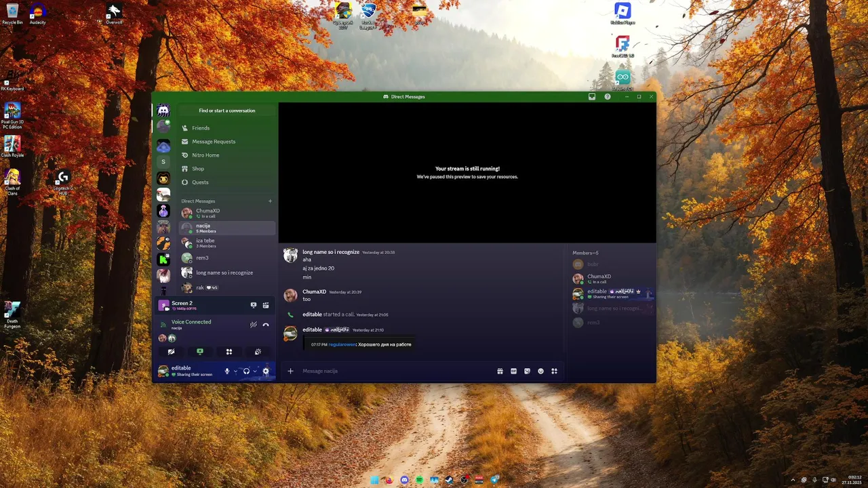The width and height of the screenshot is (868, 488).
Task: Open the emoji picker
Action: coord(540,371)
